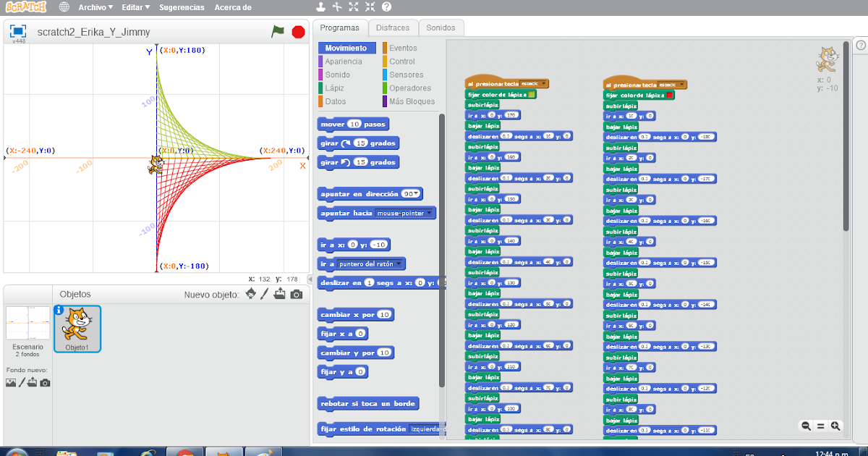The height and width of the screenshot is (456, 868).
Task: Paint a new sprite with the brush icon
Action: click(264, 294)
